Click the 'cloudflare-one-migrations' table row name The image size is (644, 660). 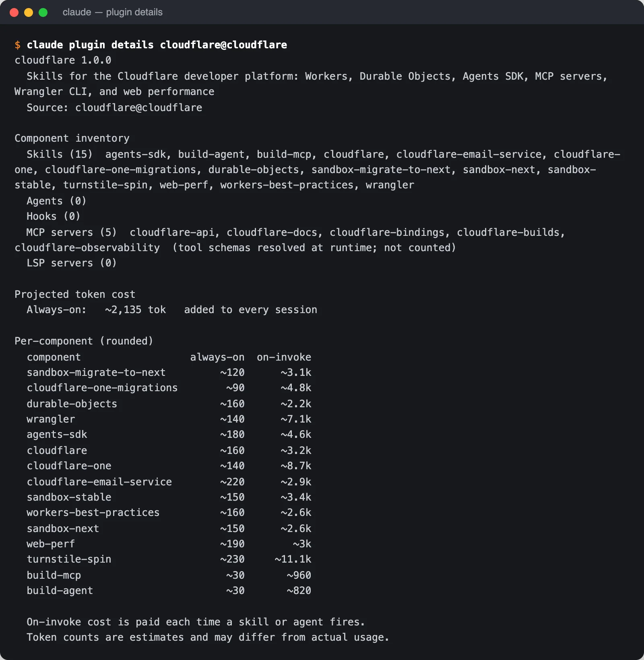pyautogui.click(x=102, y=388)
